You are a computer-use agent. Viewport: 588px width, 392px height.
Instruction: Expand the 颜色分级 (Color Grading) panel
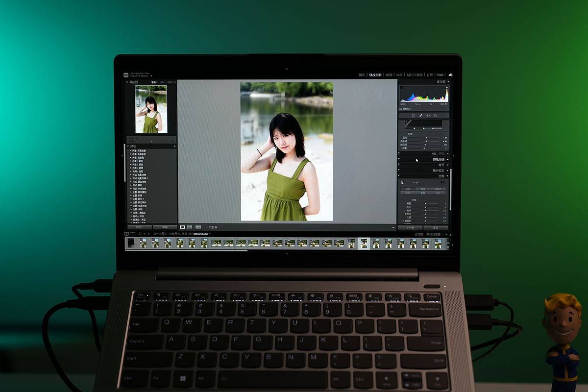tap(447, 159)
